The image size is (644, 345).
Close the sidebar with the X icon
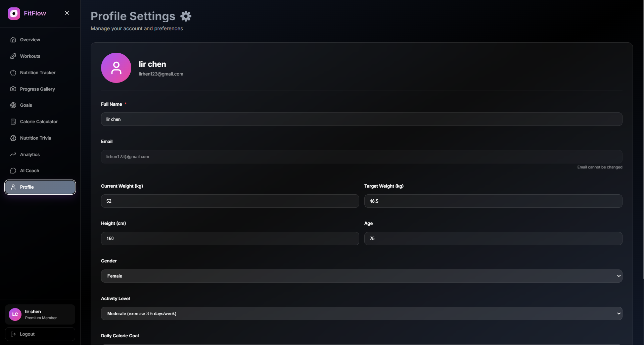(x=67, y=13)
